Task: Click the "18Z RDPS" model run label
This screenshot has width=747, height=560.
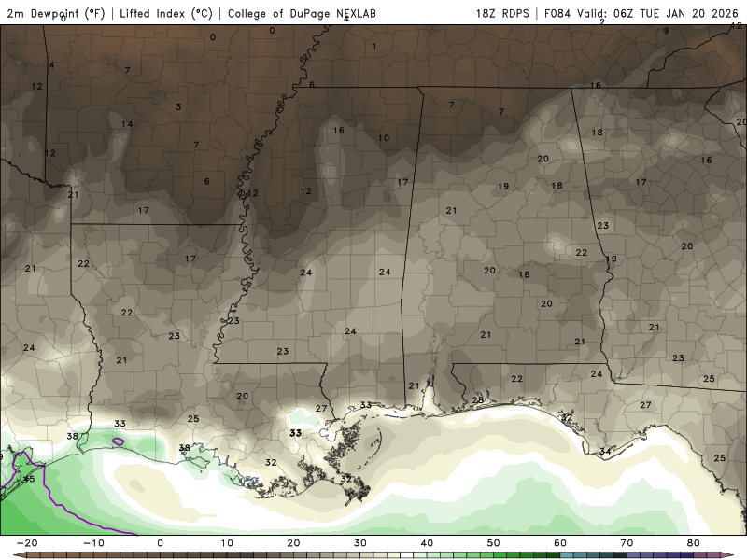Action: click(502, 13)
